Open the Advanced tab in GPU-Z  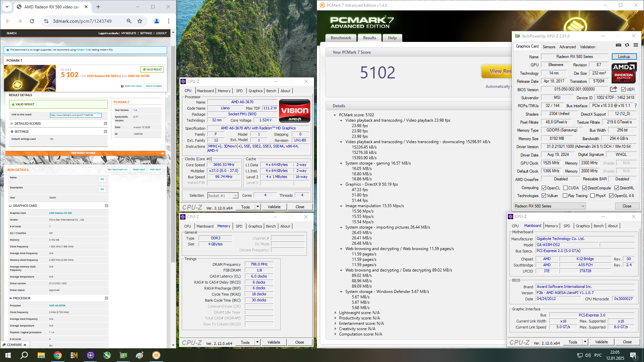click(568, 47)
